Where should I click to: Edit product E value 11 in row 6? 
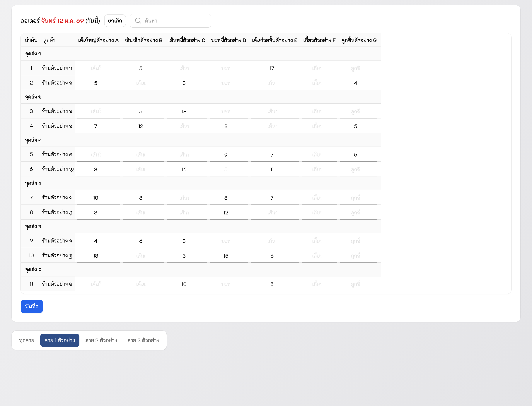point(274,169)
